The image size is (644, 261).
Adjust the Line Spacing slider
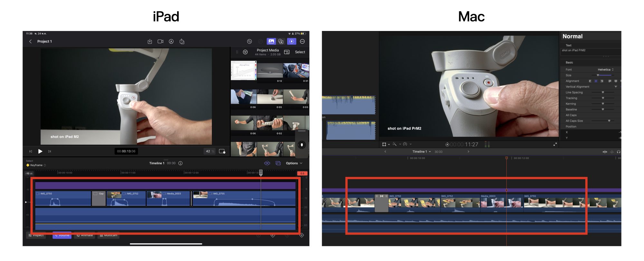(603, 92)
